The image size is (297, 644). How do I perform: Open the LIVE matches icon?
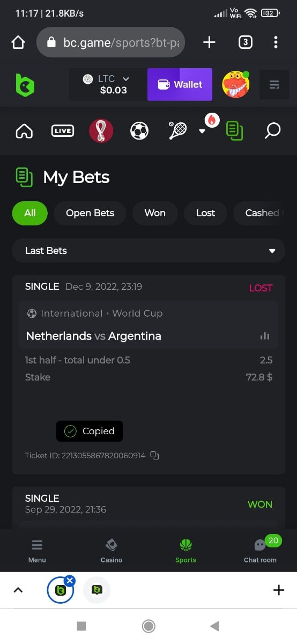(62, 131)
